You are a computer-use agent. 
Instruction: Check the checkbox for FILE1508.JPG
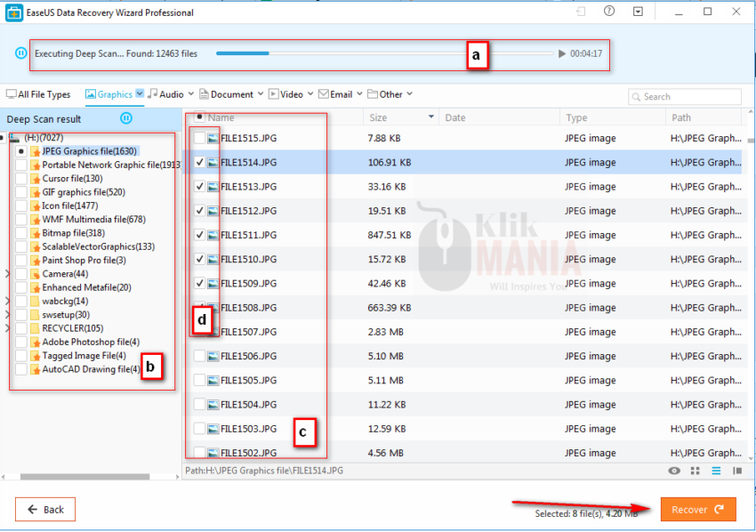(197, 307)
